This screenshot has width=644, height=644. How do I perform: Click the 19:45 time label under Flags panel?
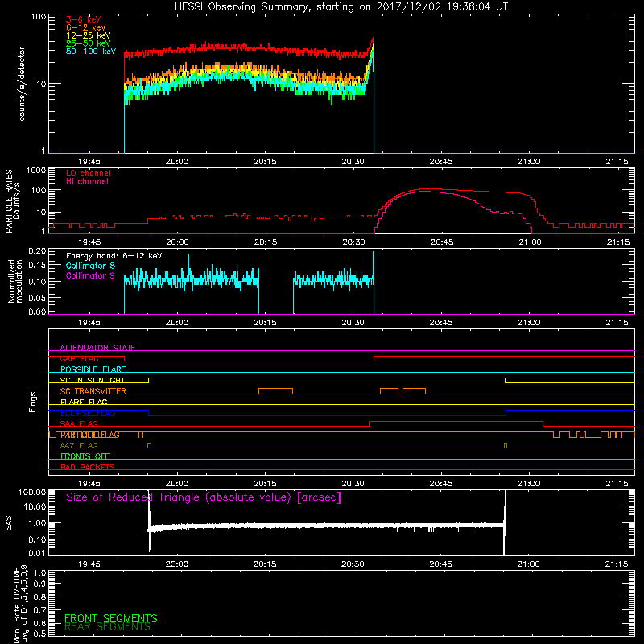(89, 484)
